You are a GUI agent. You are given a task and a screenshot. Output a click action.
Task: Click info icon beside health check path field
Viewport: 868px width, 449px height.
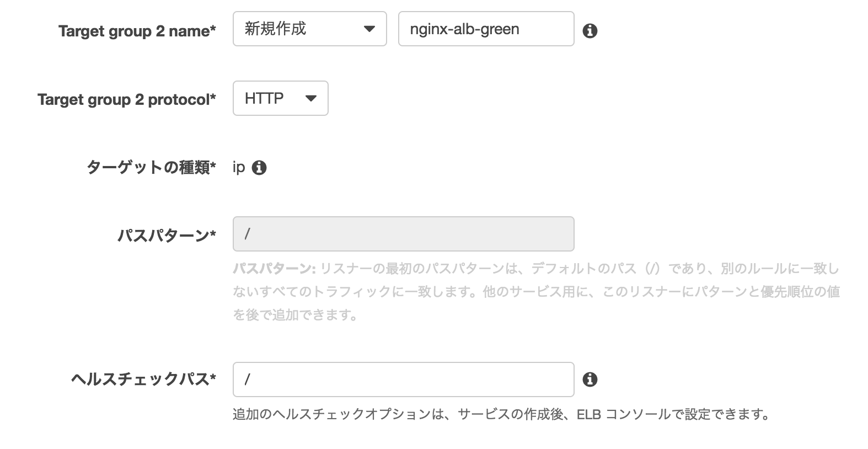590,379
